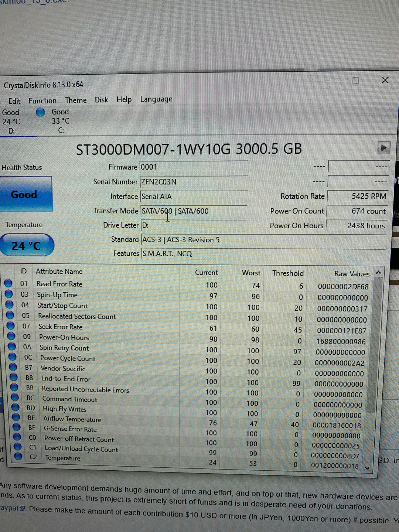Click the Attribute Name column header
The height and width of the screenshot is (532, 399).
(x=59, y=271)
